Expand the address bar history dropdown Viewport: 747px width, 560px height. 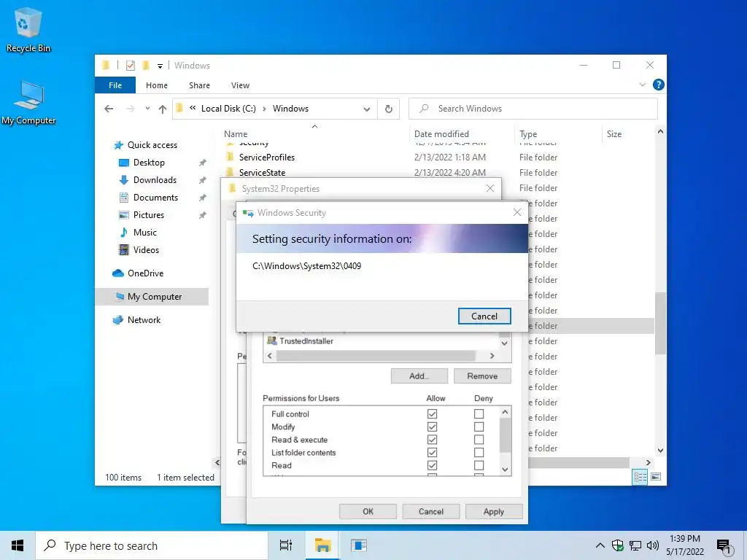click(x=367, y=109)
